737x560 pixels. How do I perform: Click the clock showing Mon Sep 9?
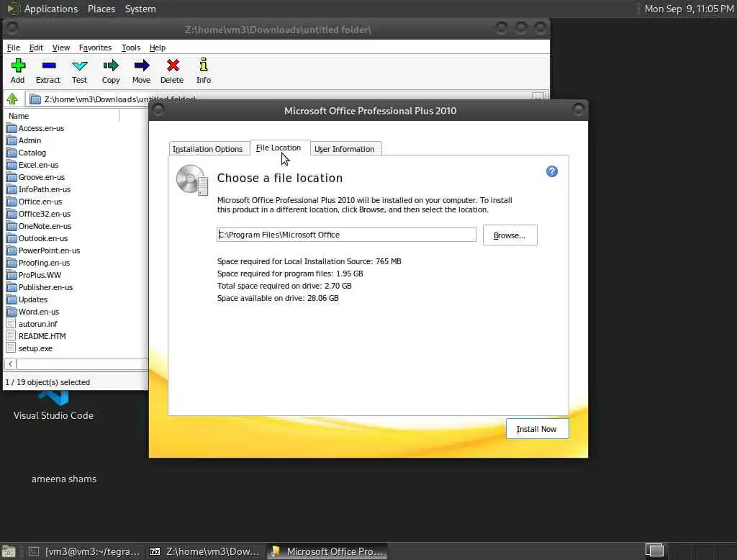(689, 9)
